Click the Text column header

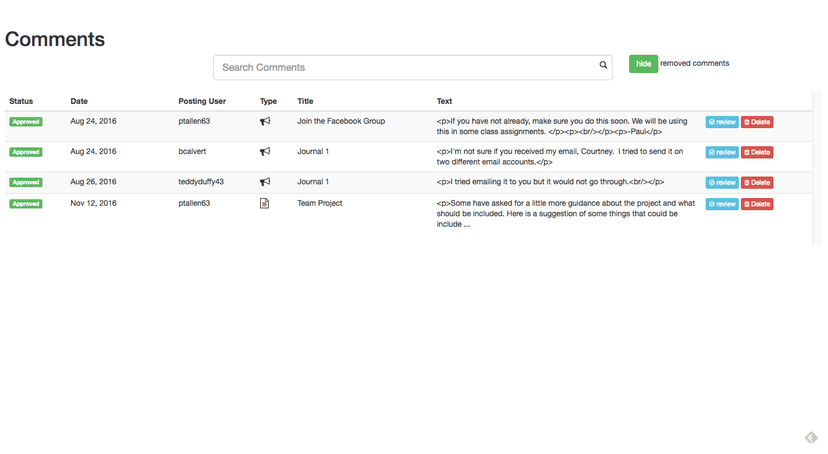click(x=444, y=101)
